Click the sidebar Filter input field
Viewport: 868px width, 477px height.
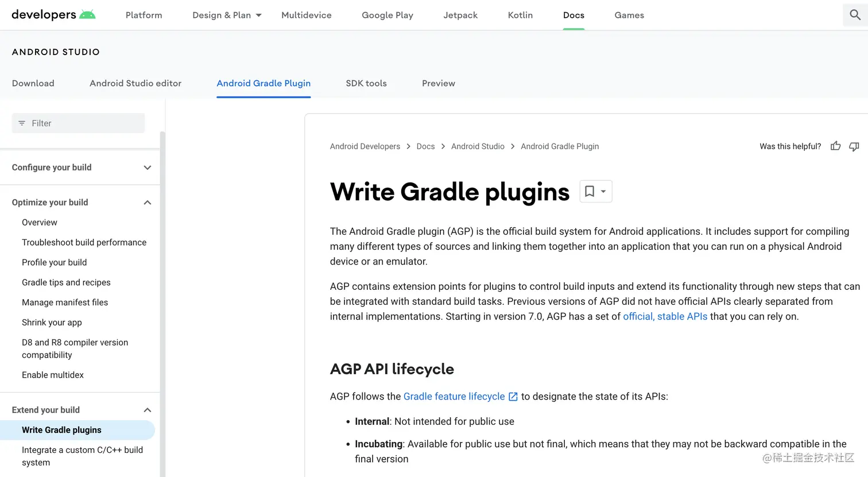tap(78, 123)
